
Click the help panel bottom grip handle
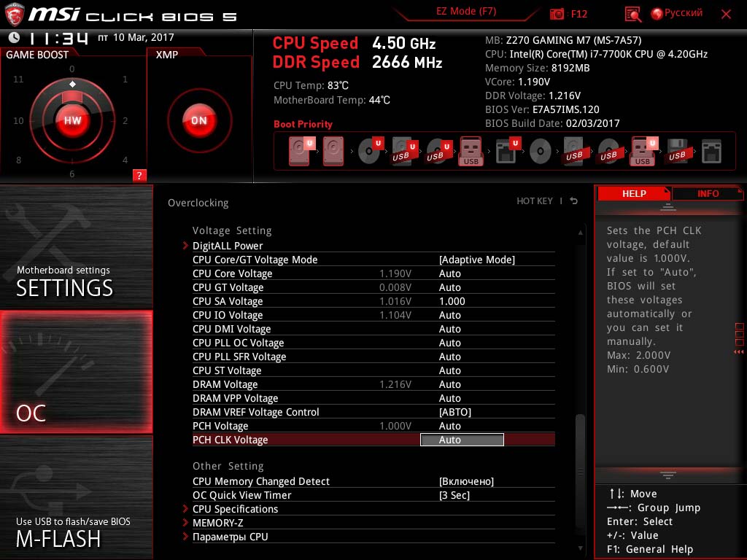pyautogui.click(x=668, y=475)
